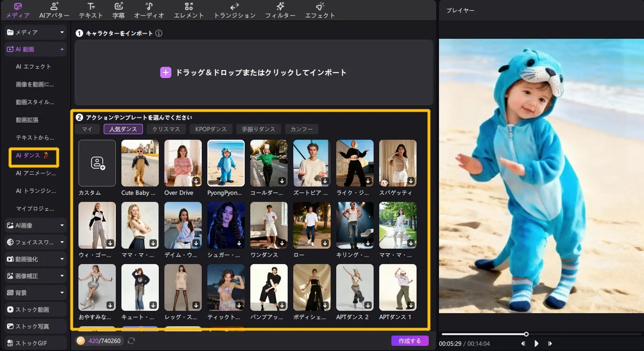The image size is (644, 351).
Task: Collapse the AI 動画 section in the sidebar
Action: [x=61, y=49]
